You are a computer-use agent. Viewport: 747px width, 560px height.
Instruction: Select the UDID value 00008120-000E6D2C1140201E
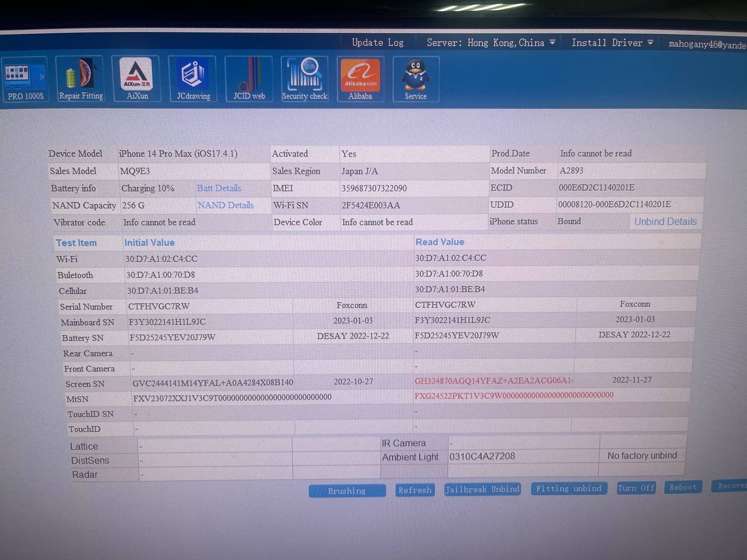(615, 204)
